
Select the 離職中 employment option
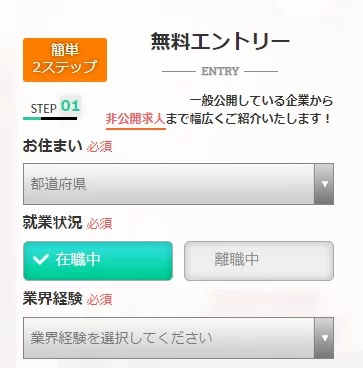tap(259, 261)
